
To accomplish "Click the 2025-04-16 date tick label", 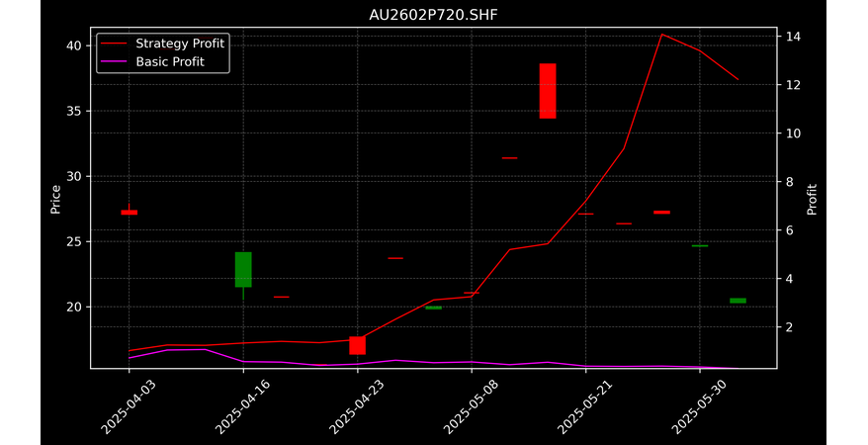I will click(x=242, y=407).
